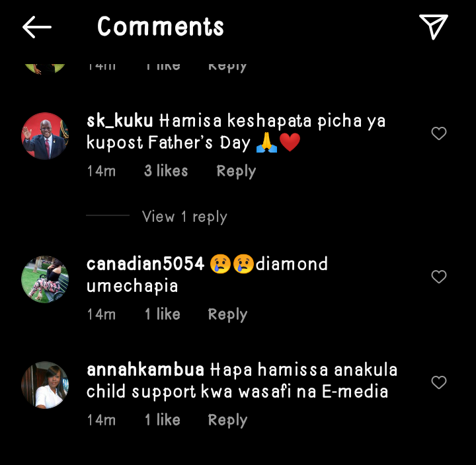Like sk_kuku's comment with the heart

(439, 133)
